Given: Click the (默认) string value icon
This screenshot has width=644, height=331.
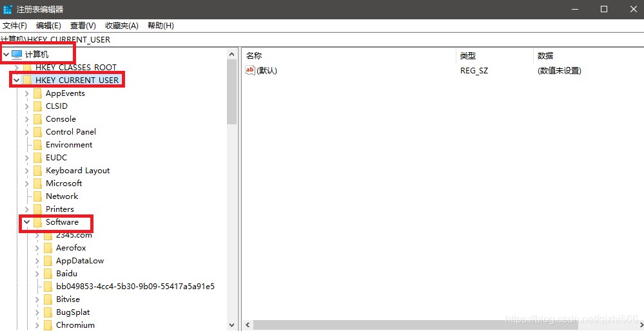Looking at the screenshot, I should pyautogui.click(x=250, y=70).
